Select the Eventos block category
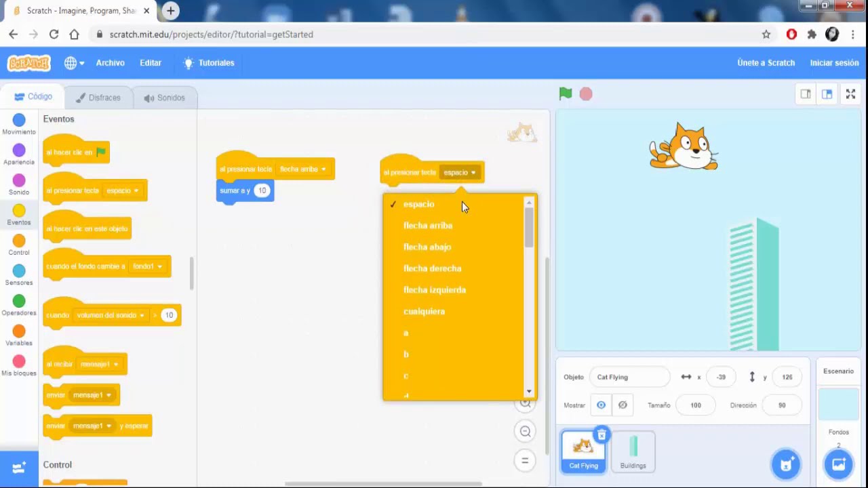Screen dimensions: 868x488 [x=19, y=215]
